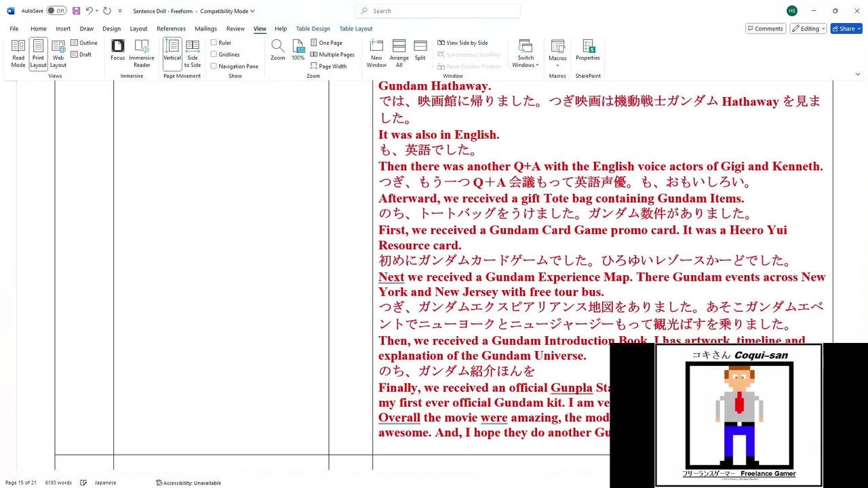Choose One Page zoom
This screenshot has width=868, height=488.
tap(326, 43)
